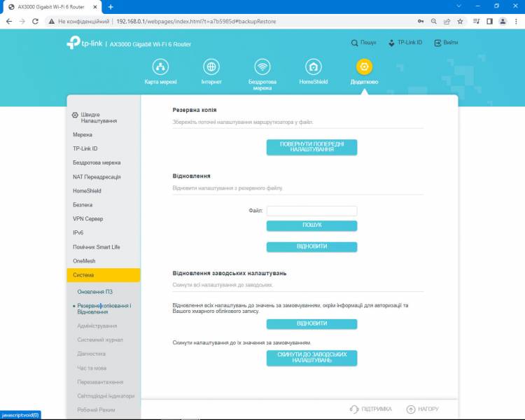525x420 pixels.
Task: Open the HomeShield house icon
Action: pos(313,67)
